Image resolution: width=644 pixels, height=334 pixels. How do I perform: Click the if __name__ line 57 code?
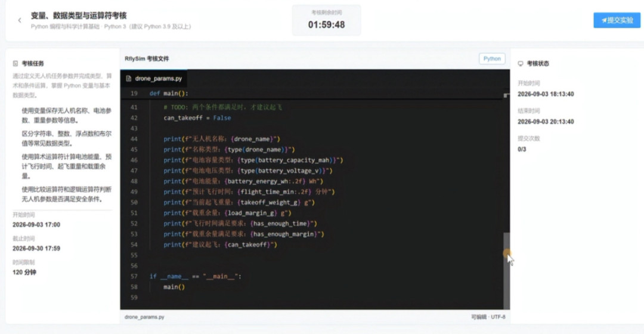click(196, 277)
